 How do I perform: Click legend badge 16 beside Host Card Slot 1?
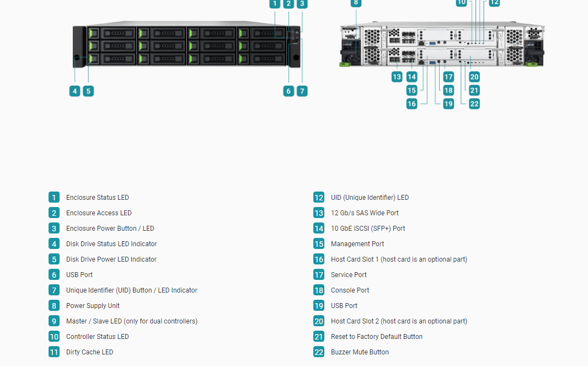point(319,259)
